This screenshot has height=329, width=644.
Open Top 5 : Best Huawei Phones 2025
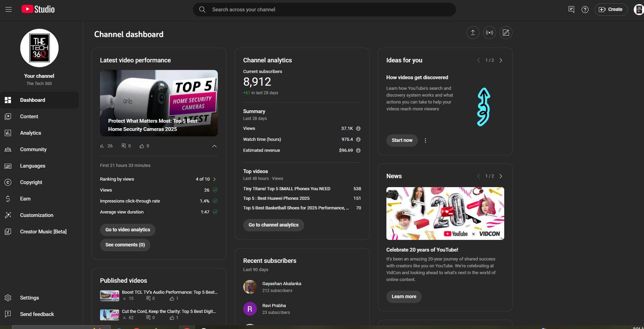click(276, 198)
